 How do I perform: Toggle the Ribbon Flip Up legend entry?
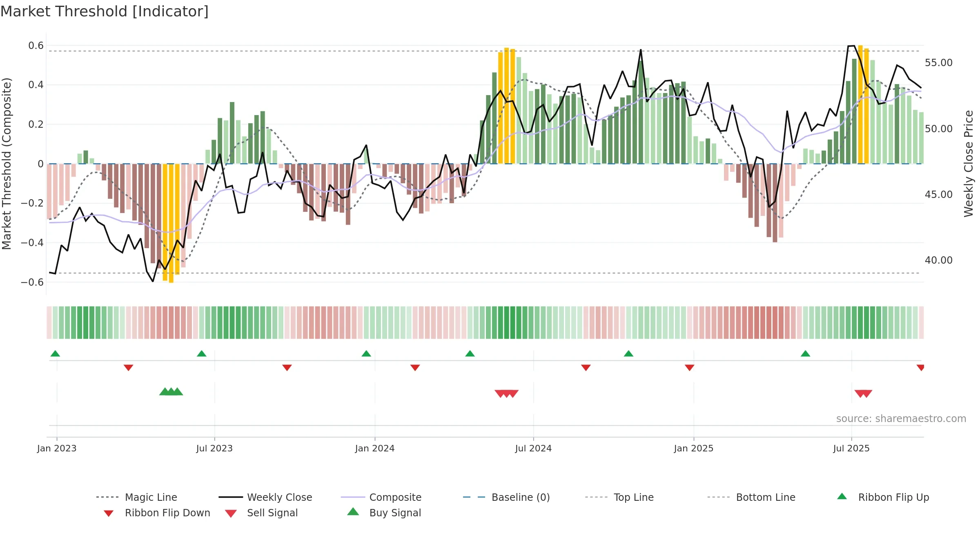pyautogui.click(x=883, y=497)
